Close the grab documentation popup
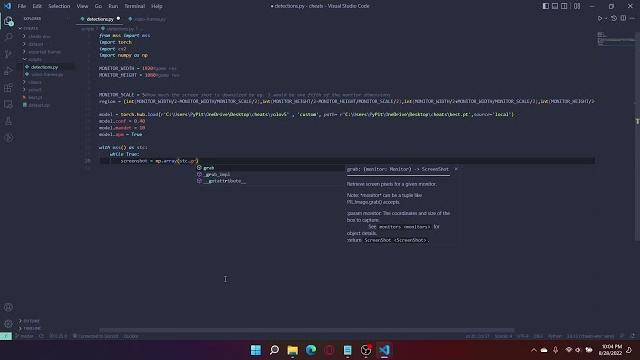The height and width of the screenshot is (360, 640). coord(456,169)
